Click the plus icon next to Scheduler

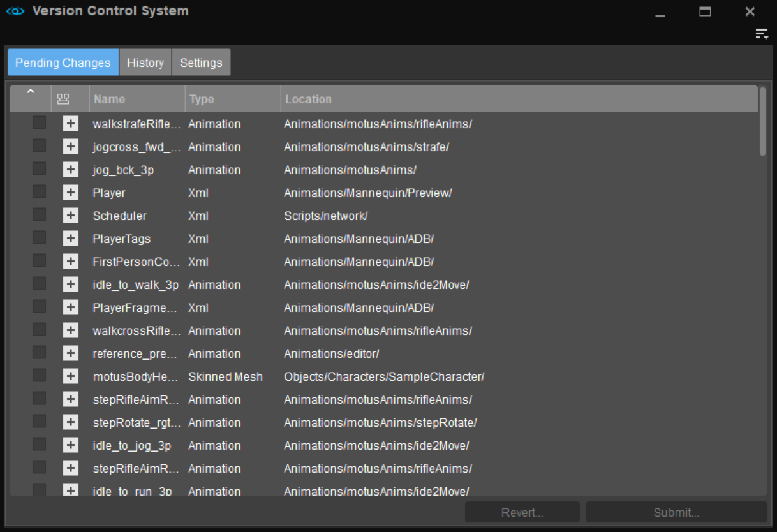[71, 216]
